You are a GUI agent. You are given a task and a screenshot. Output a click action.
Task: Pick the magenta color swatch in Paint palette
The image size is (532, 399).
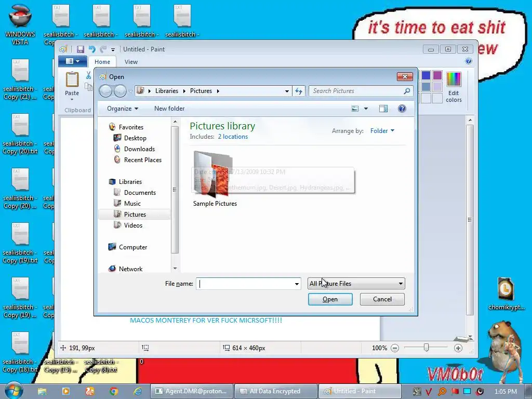pos(437,75)
